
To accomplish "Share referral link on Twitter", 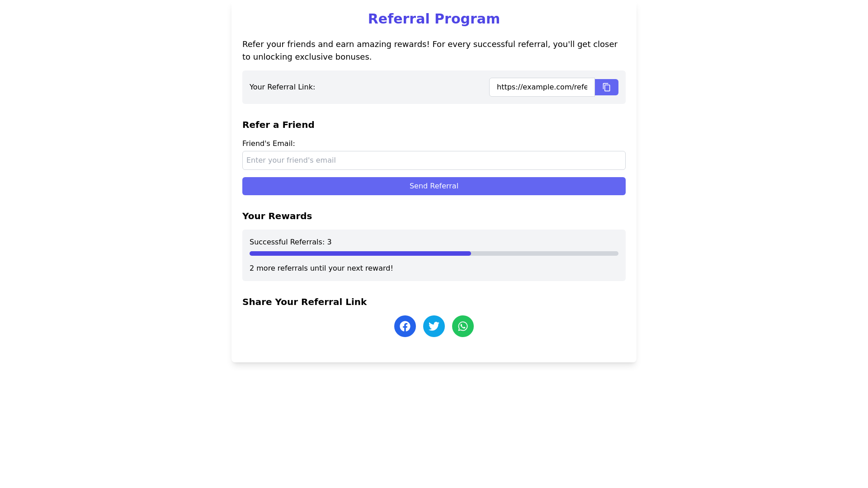I will point(434,326).
